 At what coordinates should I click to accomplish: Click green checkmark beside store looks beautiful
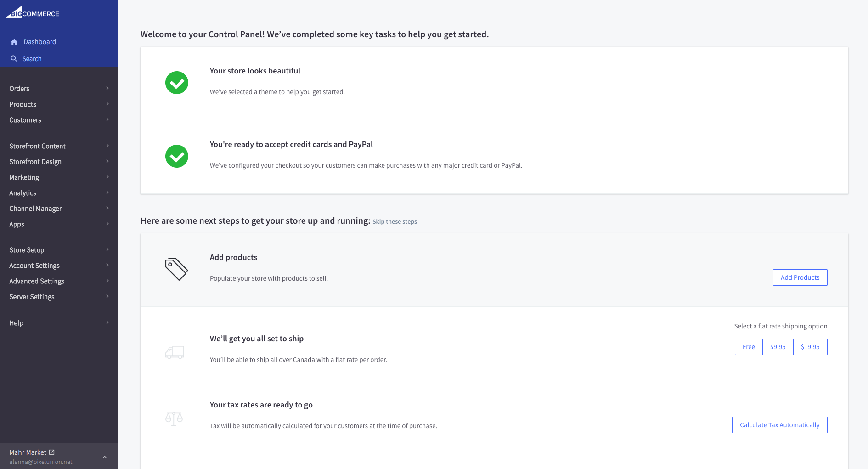177,83
